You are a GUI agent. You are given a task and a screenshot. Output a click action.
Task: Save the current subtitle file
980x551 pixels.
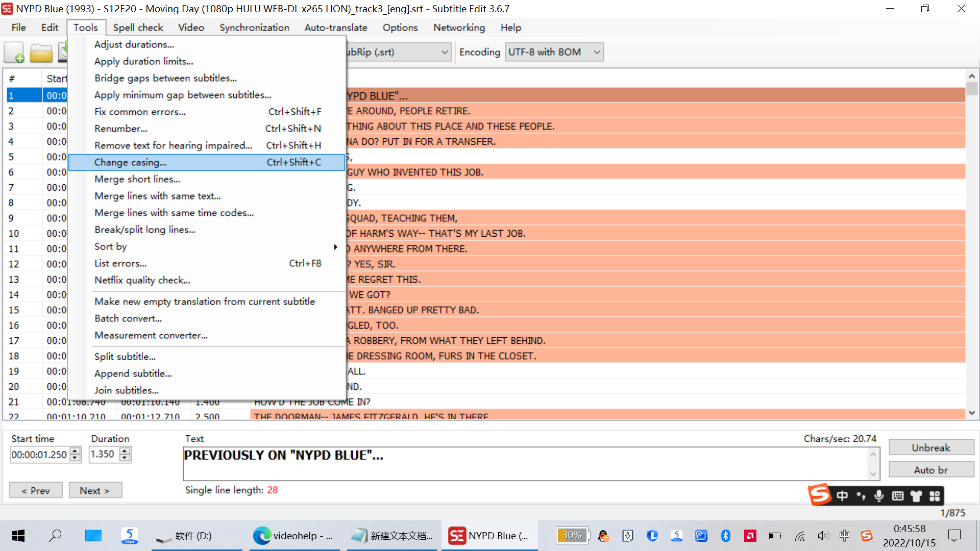(x=64, y=52)
